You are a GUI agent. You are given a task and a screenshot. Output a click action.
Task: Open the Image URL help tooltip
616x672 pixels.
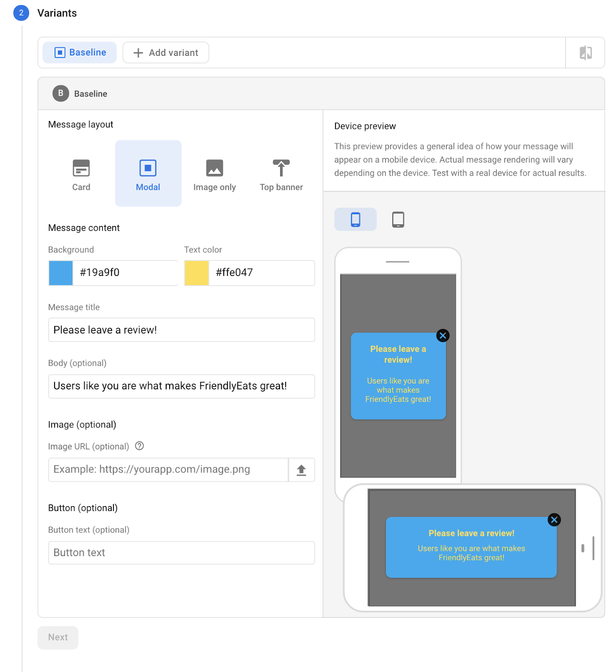pos(139,446)
